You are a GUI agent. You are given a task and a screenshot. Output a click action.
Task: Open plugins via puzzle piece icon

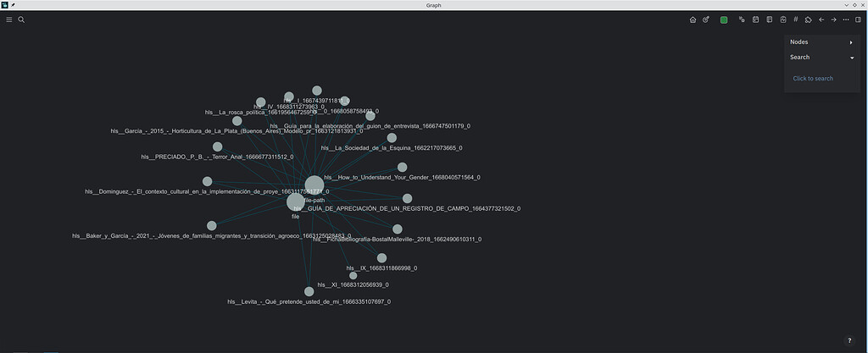(x=808, y=19)
